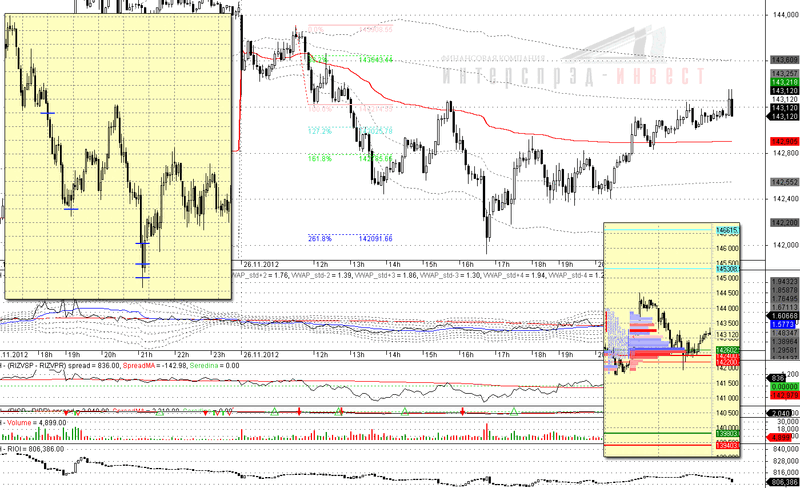Screen dimensions: 800x488
Task: Click the 142,800 price axis label
Action: tap(785, 153)
